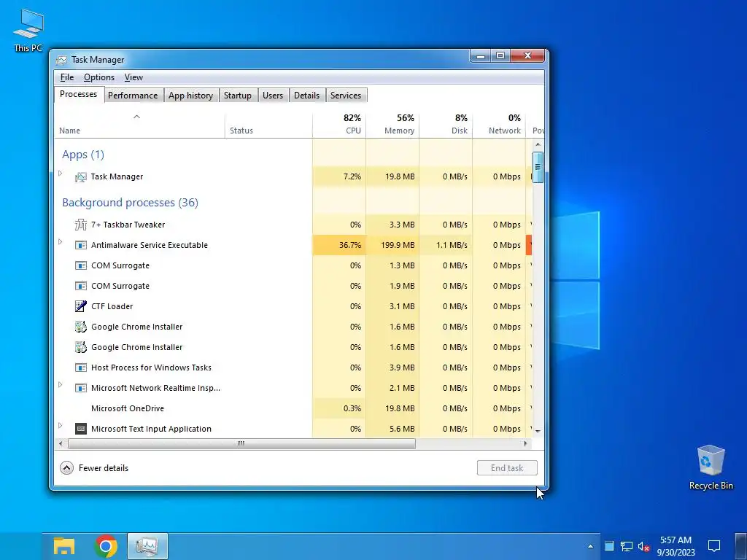The width and height of the screenshot is (747, 560).
Task: Click the Task Manager title bar icon
Action: (61, 60)
